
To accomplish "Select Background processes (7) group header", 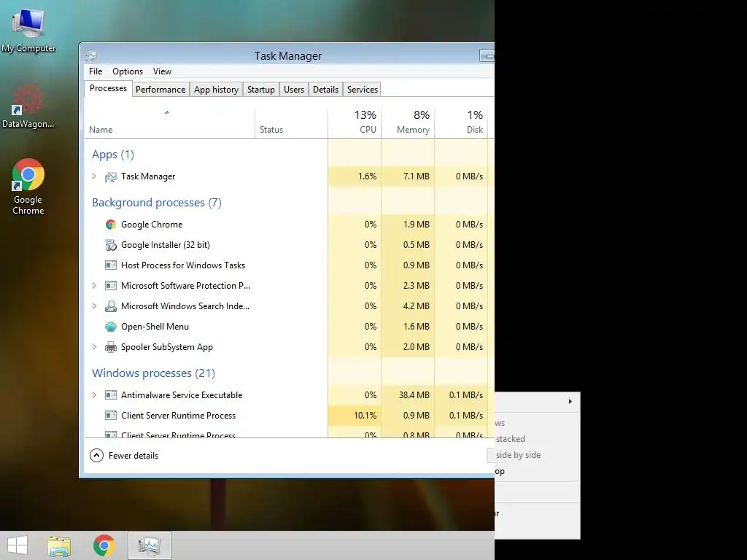I will click(x=157, y=203).
